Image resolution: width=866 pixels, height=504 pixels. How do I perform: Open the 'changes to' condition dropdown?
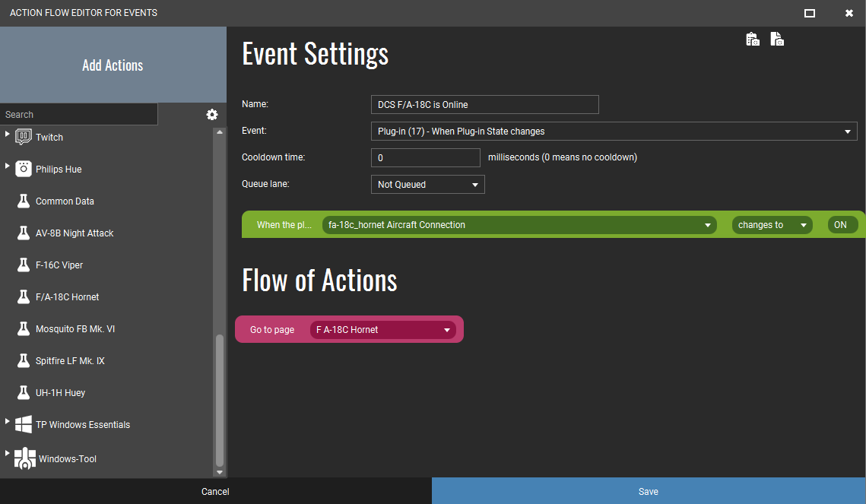click(772, 225)
